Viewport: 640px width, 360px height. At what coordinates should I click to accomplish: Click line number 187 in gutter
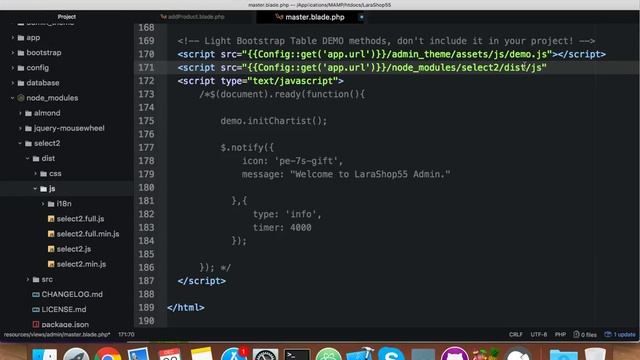click(x=146, y=281)
